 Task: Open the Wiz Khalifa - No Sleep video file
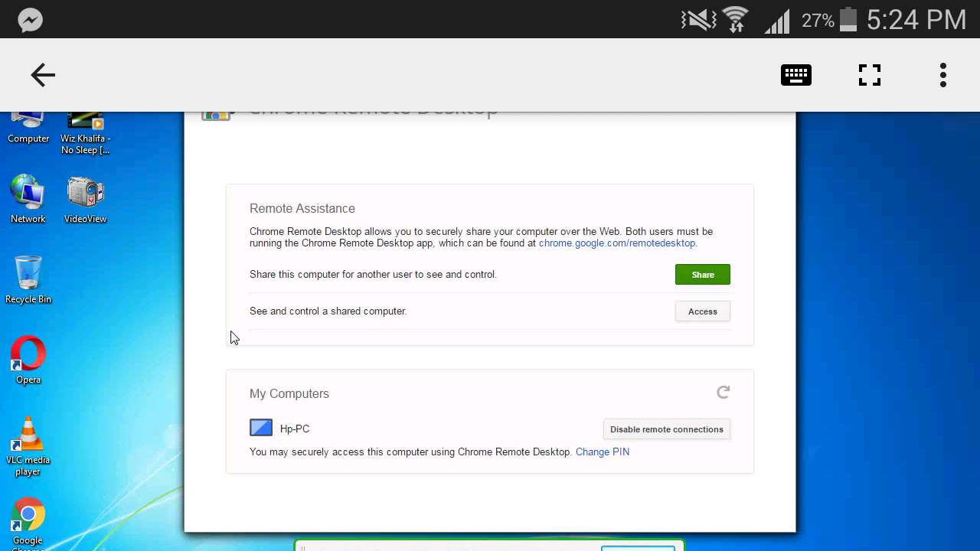pyautogui.click(x=86, y=133)
